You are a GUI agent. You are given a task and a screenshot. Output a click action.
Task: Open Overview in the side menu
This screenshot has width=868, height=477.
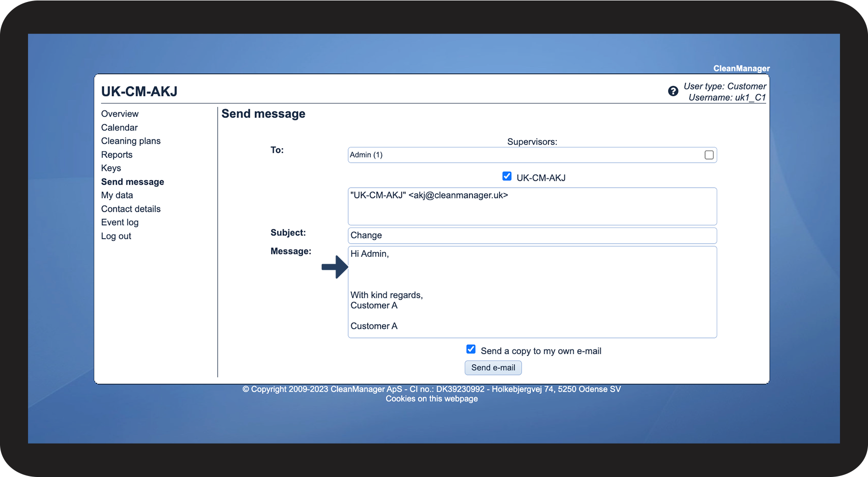click(x=120, y=113)
